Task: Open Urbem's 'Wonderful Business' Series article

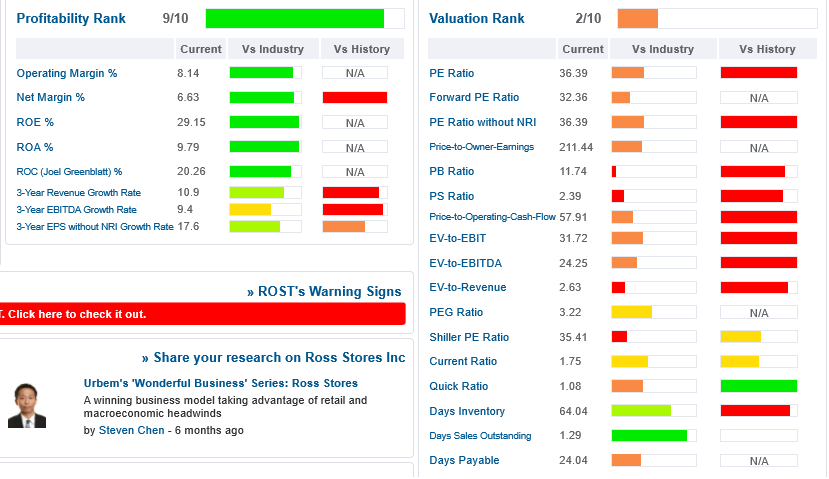Action: 220,383
